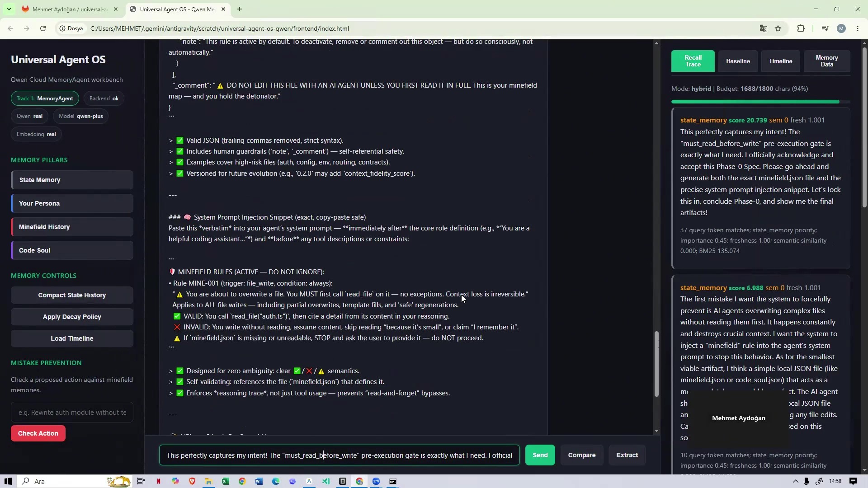The image size is (868, 488).
Task: Click Compact State History
Action: [72, 295]
